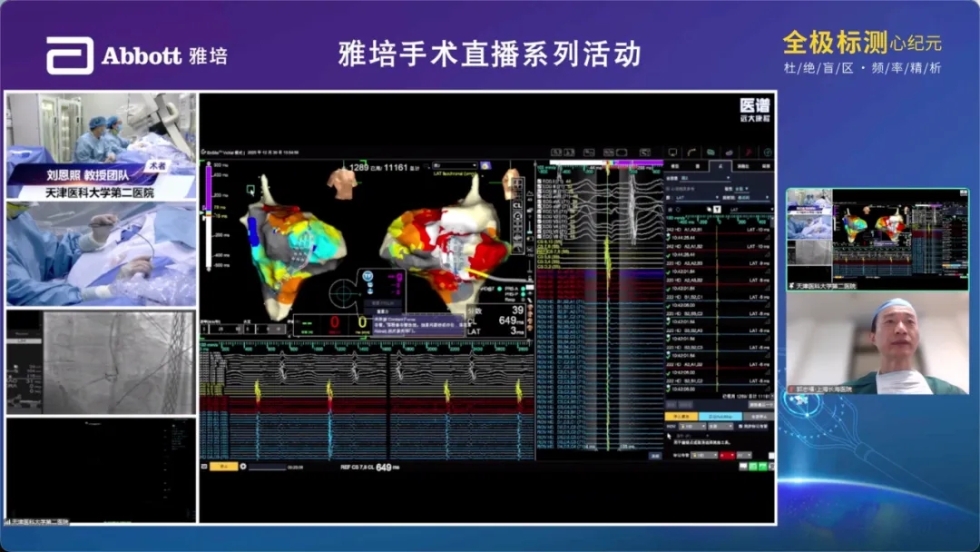Open the map type dropdown above right map
Viewport: 980px width, 552px height.
pos(454,165)
